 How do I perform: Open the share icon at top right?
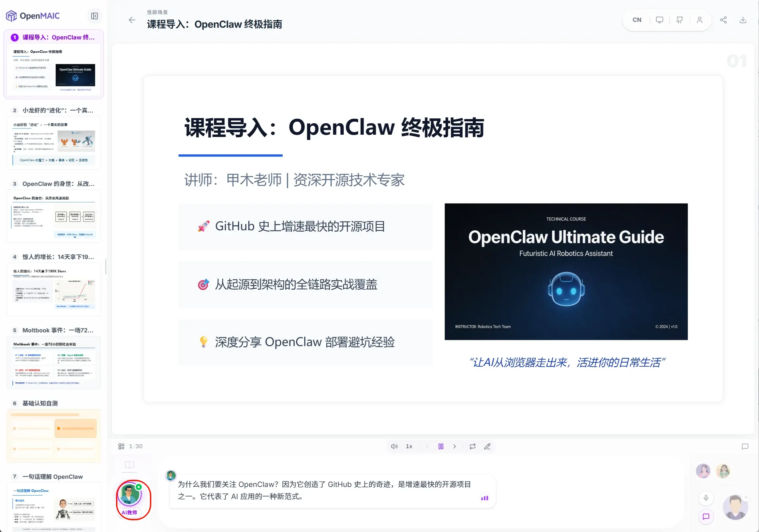pos(724,20)
